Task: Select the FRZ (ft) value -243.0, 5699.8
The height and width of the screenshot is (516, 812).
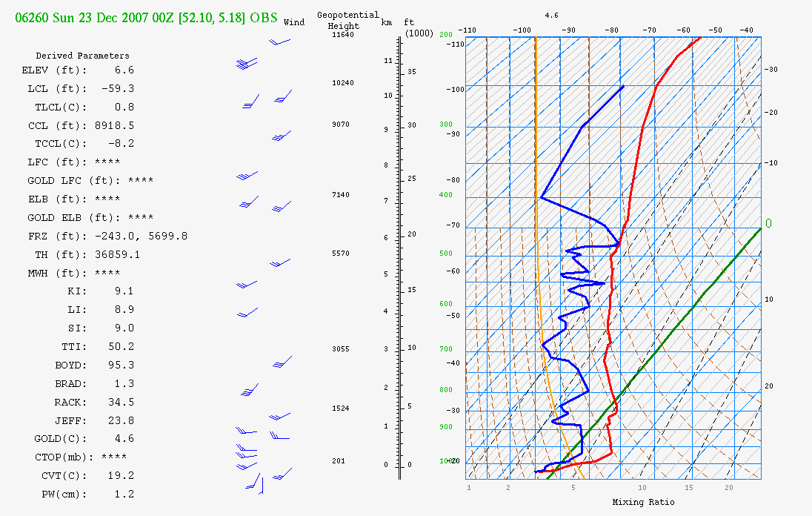Action: [x=141, y=236]
